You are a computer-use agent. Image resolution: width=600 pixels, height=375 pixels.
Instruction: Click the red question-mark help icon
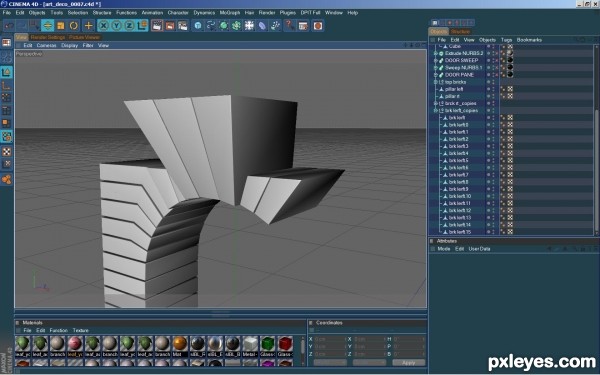pyautogui.click(x=290, y=26)
